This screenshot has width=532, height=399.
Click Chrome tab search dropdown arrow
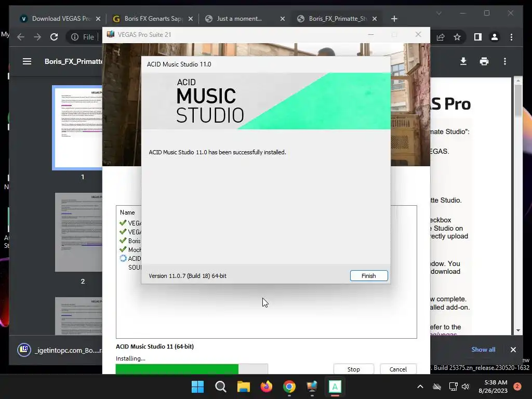click(438, 13)
